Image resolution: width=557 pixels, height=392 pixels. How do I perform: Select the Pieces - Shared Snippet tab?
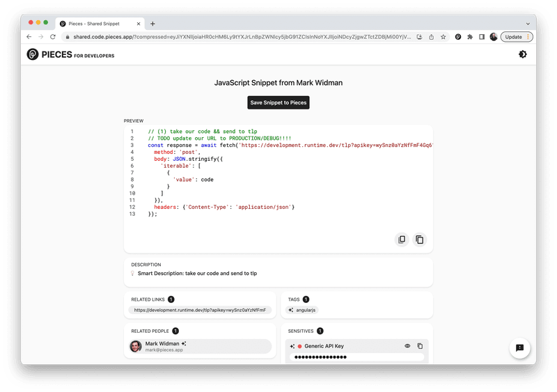point(99,23)
